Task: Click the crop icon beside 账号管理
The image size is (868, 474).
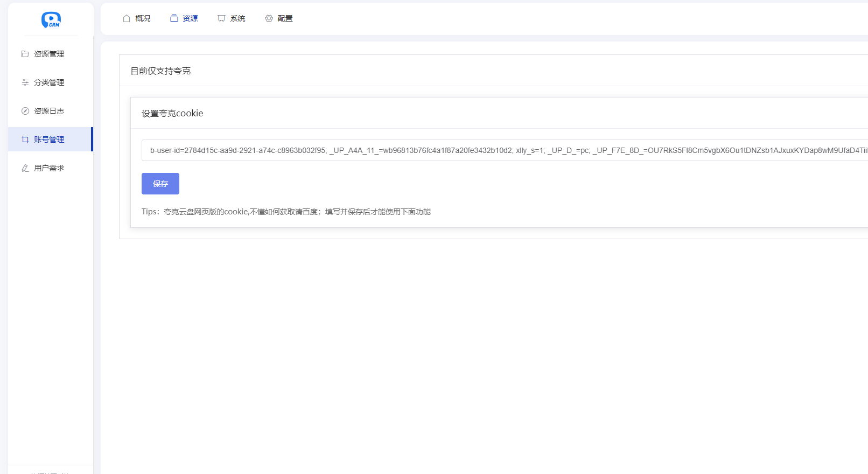Action: click(25, 140)
